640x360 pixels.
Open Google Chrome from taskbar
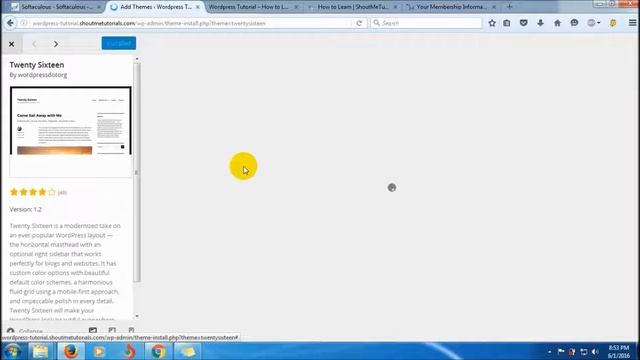(x=158, y=351)
